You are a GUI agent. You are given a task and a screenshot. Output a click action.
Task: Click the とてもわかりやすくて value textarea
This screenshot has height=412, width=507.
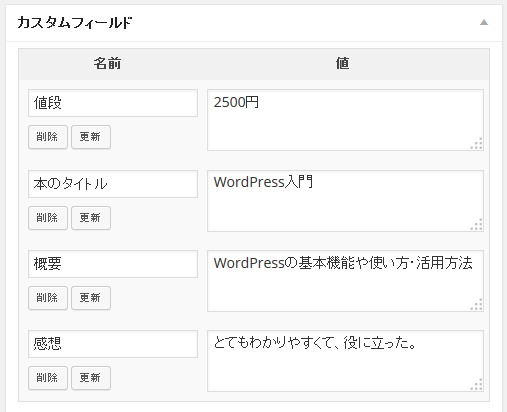coord(345,361)
